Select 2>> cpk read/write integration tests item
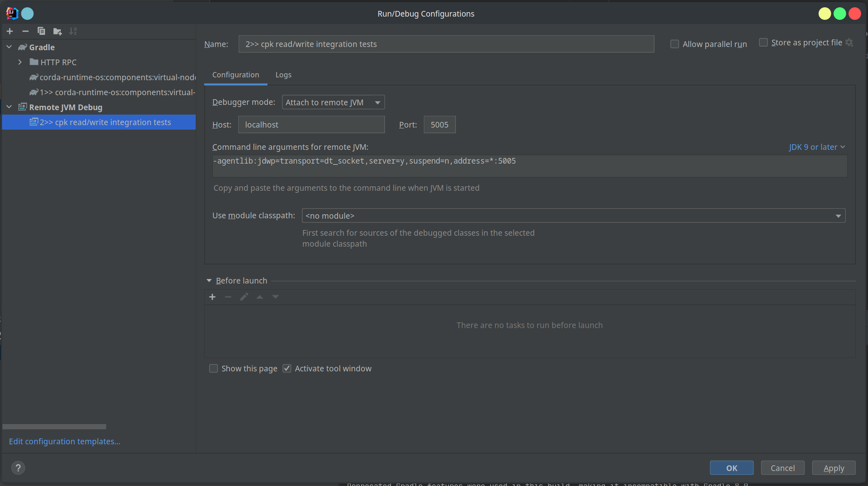This screenshot has width=868, height=486. pyautogui.click(x=99, y=122)
